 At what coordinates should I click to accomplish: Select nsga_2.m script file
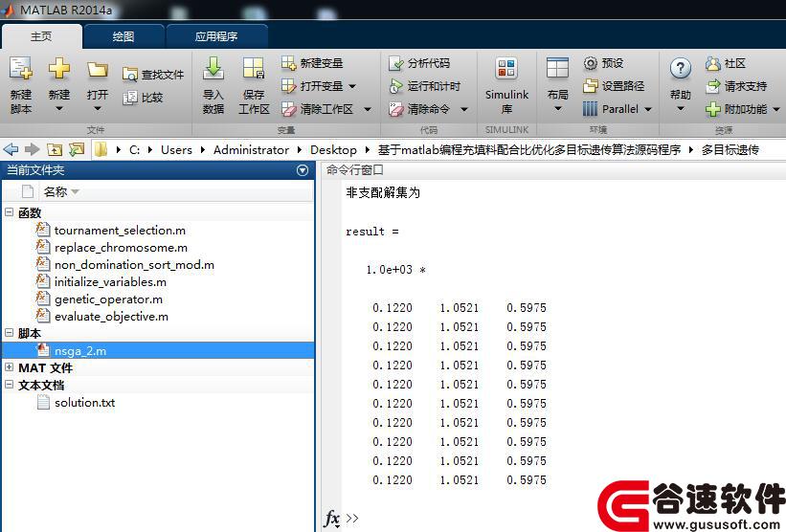(x=158, y=350)
